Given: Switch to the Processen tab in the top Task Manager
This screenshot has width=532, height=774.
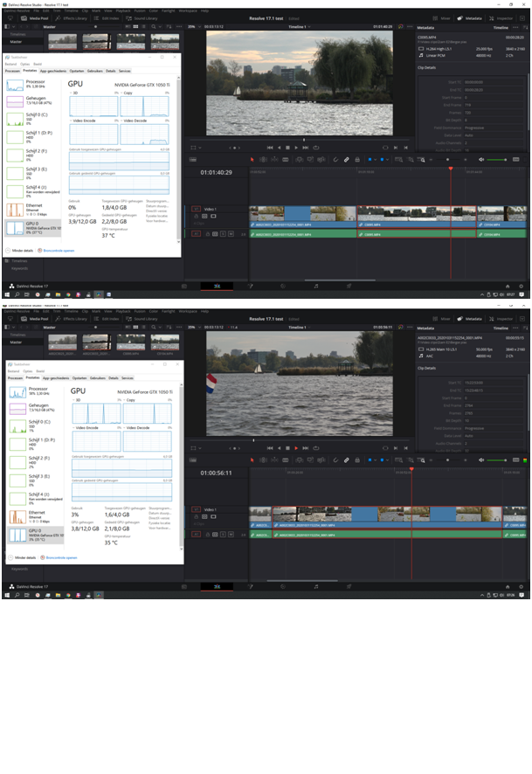Looking at the screenshot, I should click(x=12, y=71).
